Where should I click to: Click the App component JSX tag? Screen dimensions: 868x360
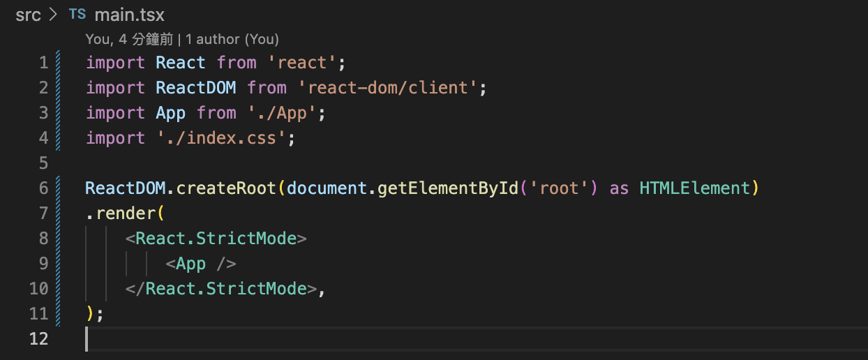click(x=191, y=264)
